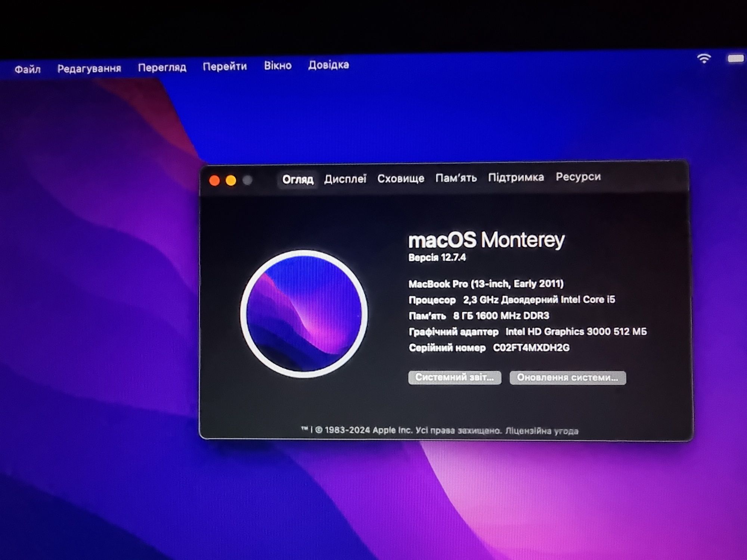This screenshot has height=560, width=747.
Task: Click the battery status icon
Action: [x=736, y=59]
